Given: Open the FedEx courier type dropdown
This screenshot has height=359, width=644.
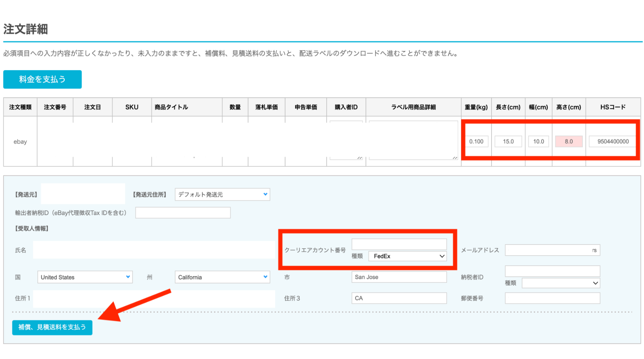Looking at the screenshot, I should point(408,256).
